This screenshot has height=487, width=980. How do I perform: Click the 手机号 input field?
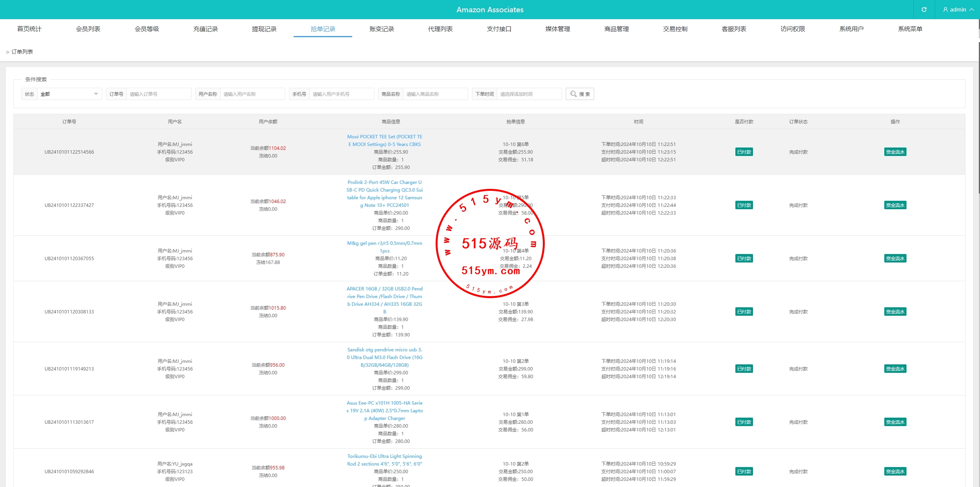pyautogui.click(x=341, y=94)
